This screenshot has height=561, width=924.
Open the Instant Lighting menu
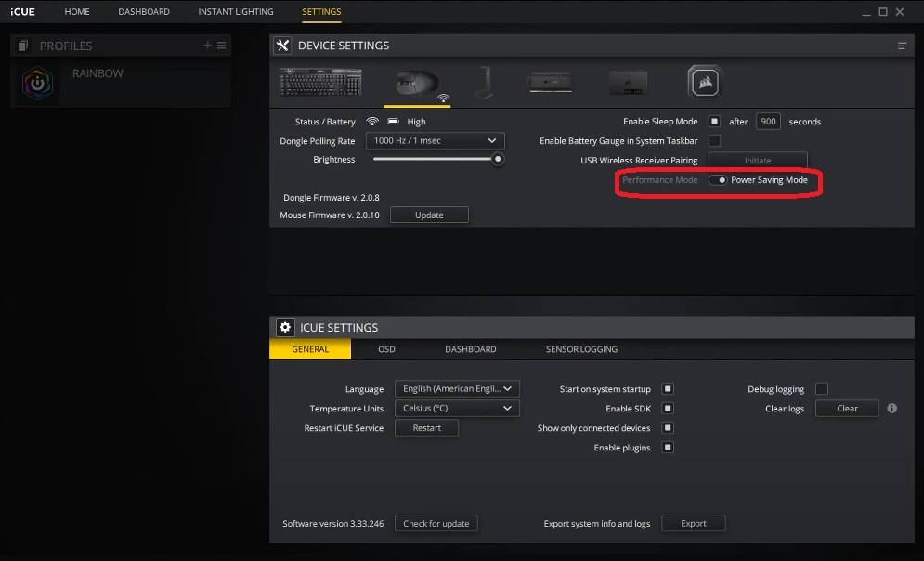235,11
